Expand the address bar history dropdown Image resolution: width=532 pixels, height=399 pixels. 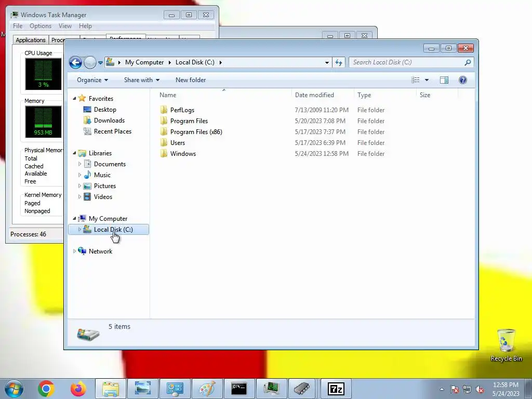[327, 62]
